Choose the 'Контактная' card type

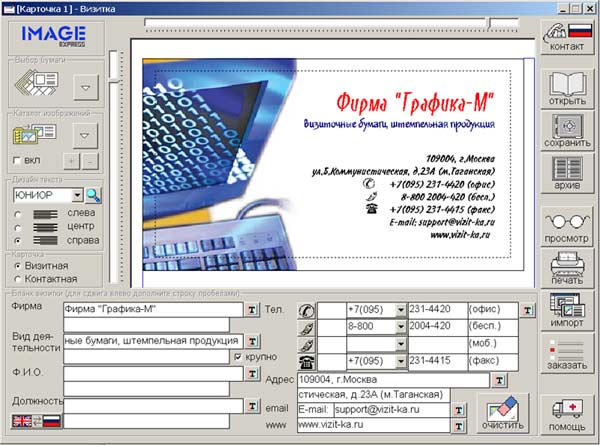pyautogui.click(x=18, y=279)
